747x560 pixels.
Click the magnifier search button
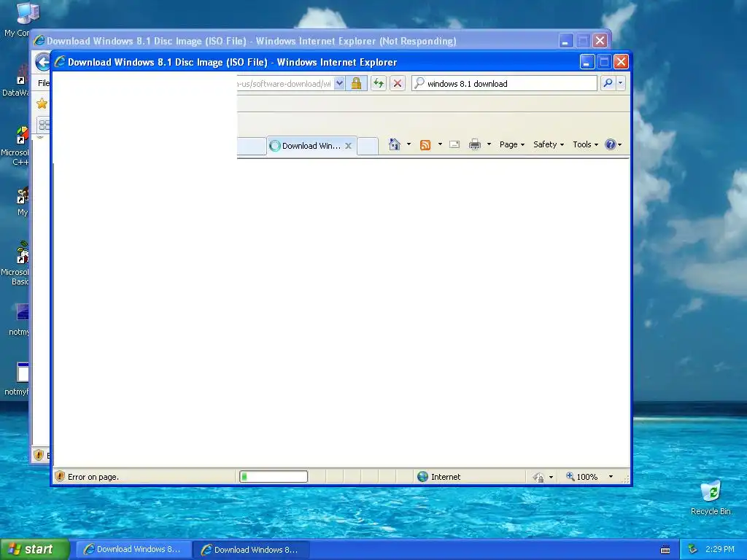coord(608,83)
